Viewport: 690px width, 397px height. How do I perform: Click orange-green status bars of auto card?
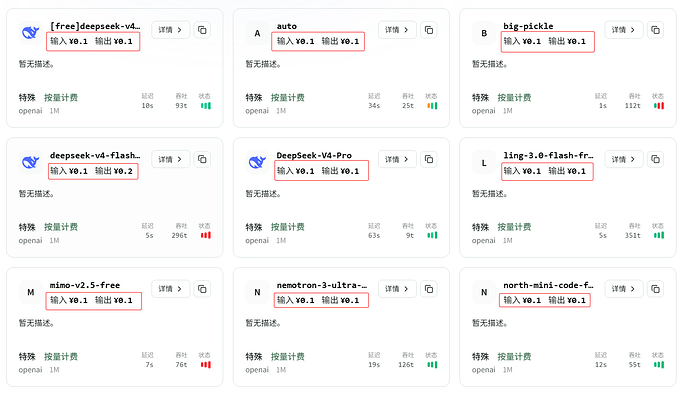click(x=432, y=106)
